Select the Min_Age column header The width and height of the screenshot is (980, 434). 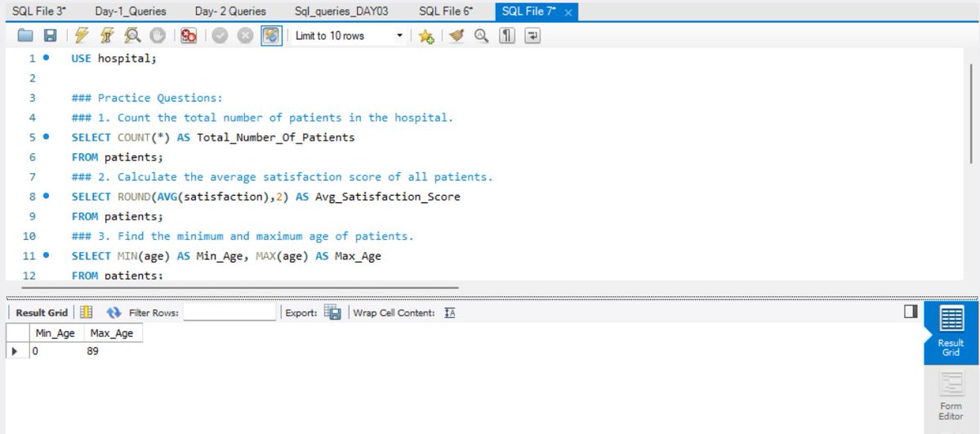point(56,334)
